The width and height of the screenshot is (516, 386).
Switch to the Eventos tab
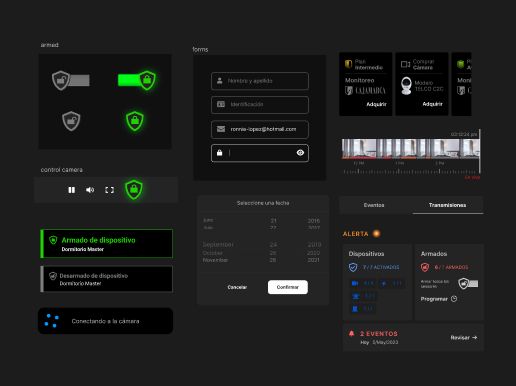[374, 205]
